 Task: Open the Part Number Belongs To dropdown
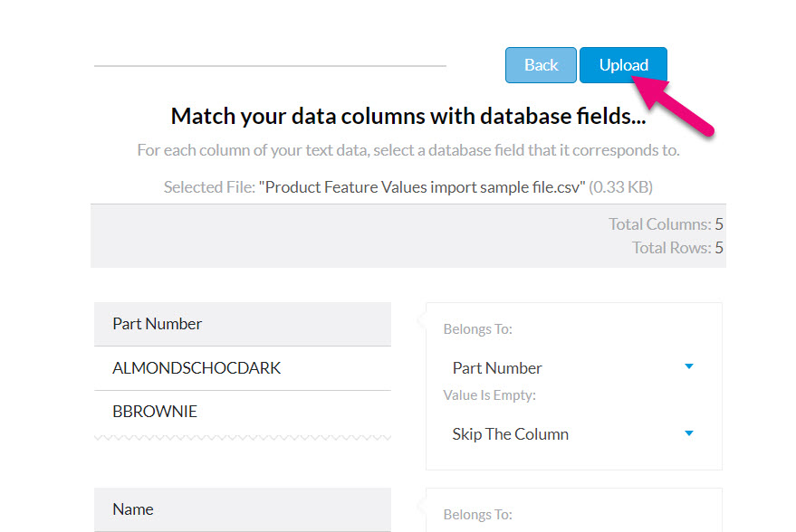click(x=573, y=367)
